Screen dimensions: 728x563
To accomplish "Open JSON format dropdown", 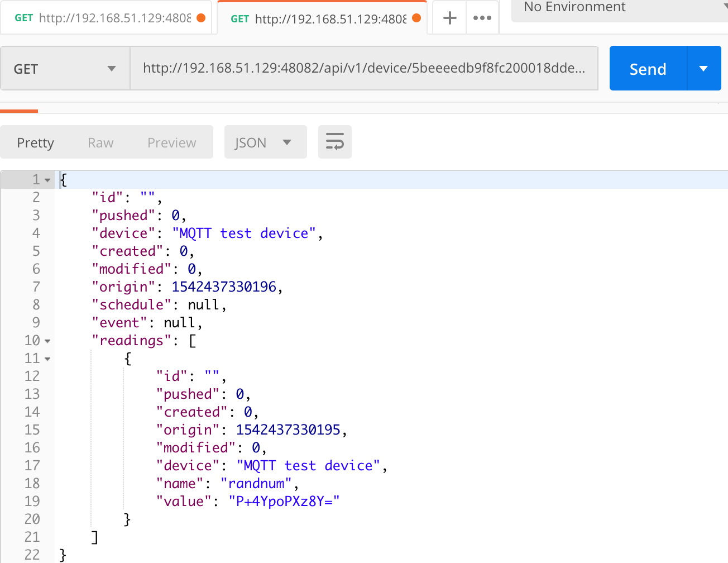I will (x=266, y=142).
